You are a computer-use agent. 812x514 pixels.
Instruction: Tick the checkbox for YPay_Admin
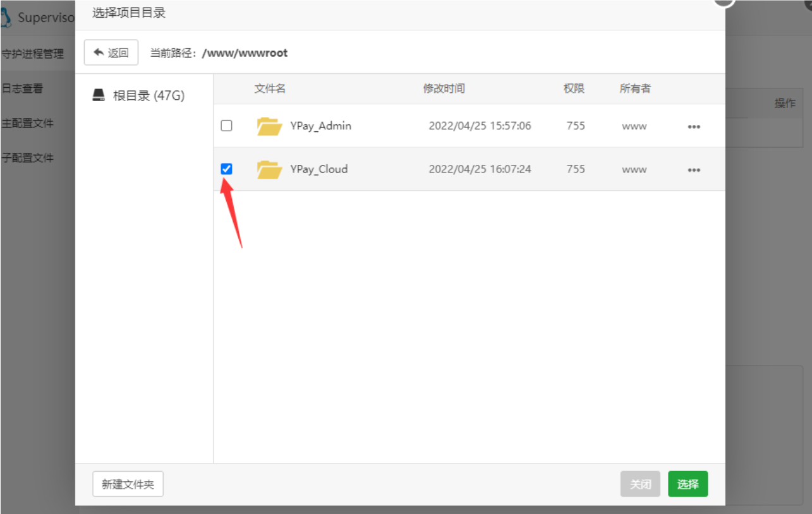tap(226, 126)
